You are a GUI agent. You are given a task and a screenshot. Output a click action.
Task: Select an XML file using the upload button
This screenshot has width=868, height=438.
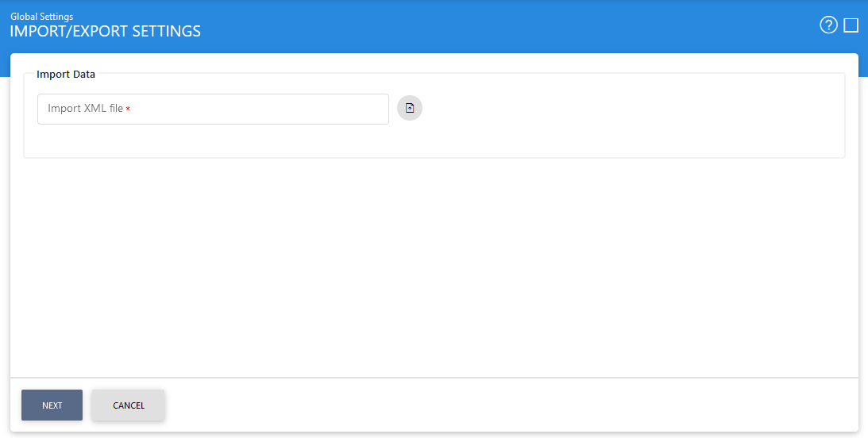410,108
